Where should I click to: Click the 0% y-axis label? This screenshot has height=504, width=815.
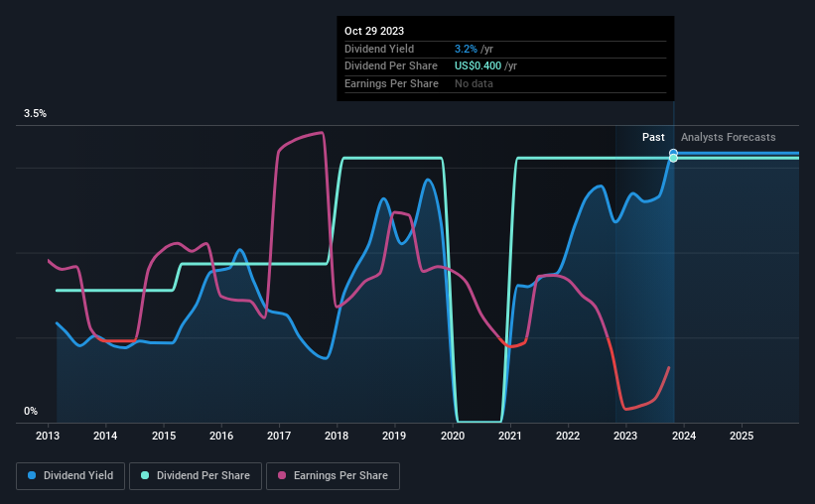[x=31, y=411]
